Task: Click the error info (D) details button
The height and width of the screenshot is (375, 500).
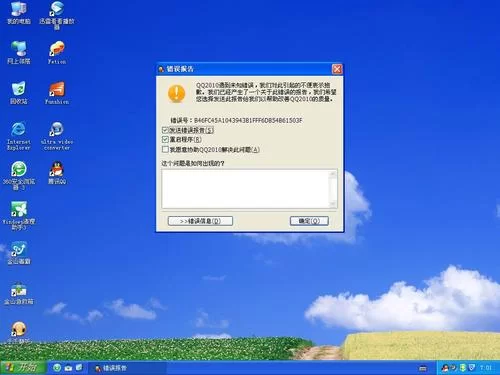Action: tap(200, 221)
